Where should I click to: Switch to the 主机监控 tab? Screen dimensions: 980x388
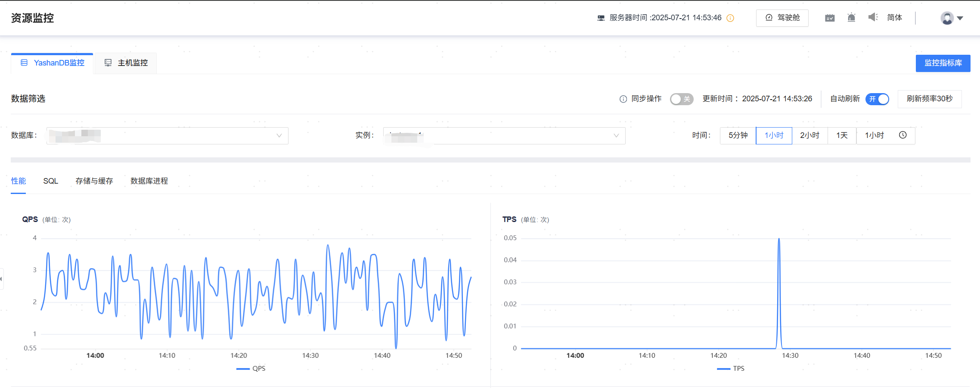coord(126,63)
